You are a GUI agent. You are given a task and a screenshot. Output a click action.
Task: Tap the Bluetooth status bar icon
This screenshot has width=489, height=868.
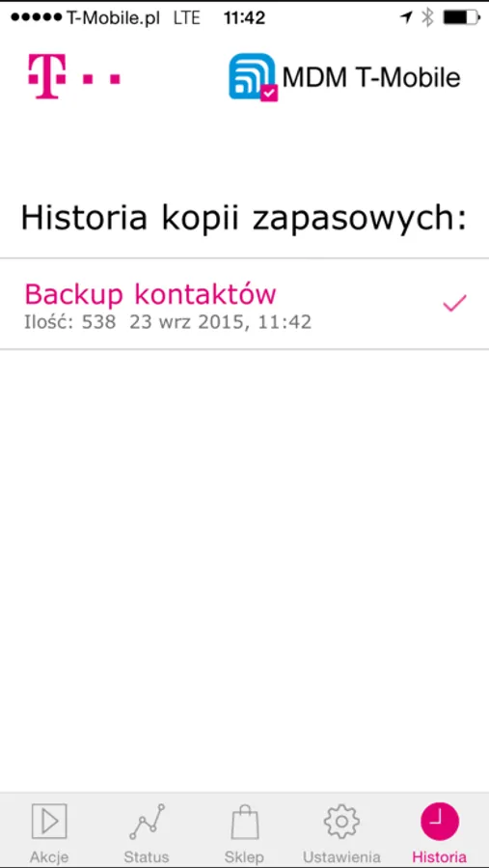coord(427,17)
